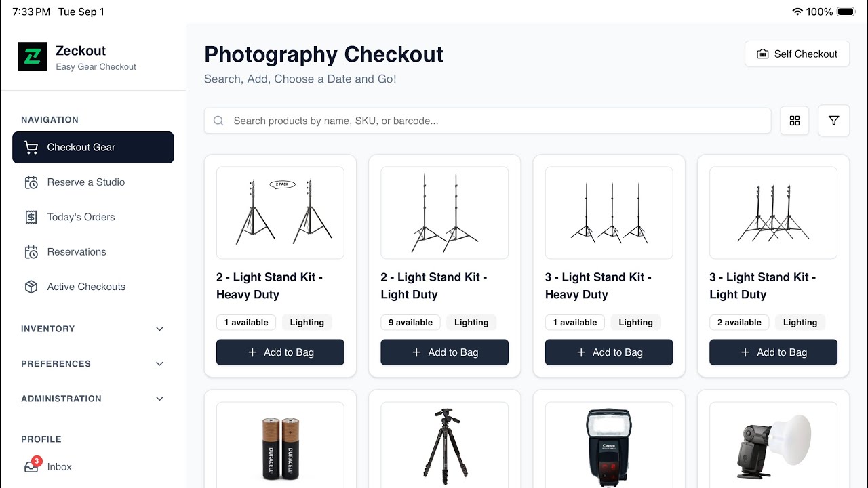Click the Self Checkout button
The width and height of the screenshot is (868, 488).
click(797, 54)
